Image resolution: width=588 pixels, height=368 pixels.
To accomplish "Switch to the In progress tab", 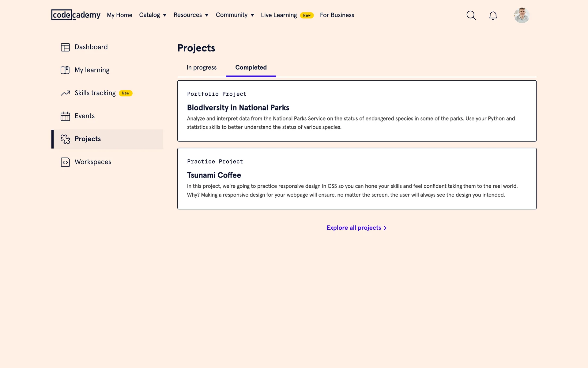I will point(202,67).
